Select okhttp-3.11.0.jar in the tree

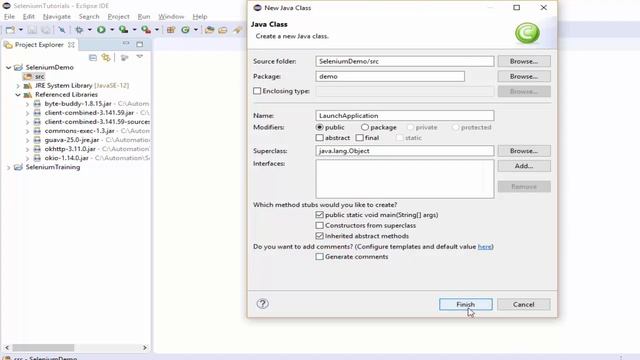pyautogui.click(x=70, y=149)
